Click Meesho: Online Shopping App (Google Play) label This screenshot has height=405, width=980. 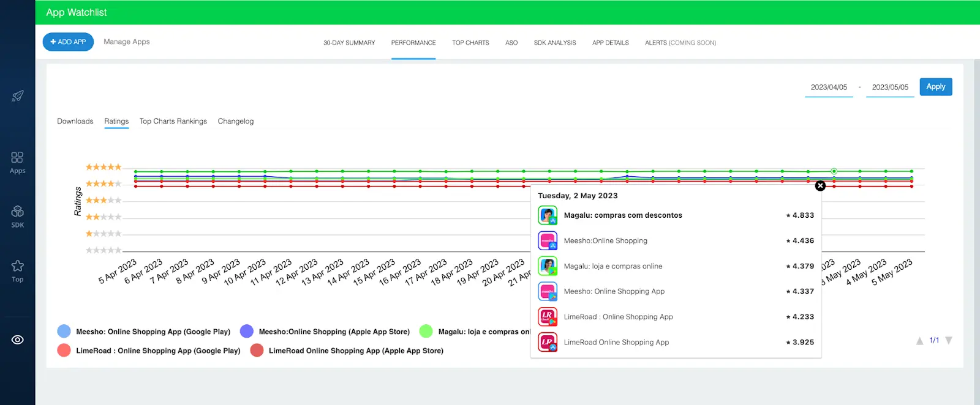point(153,332)
